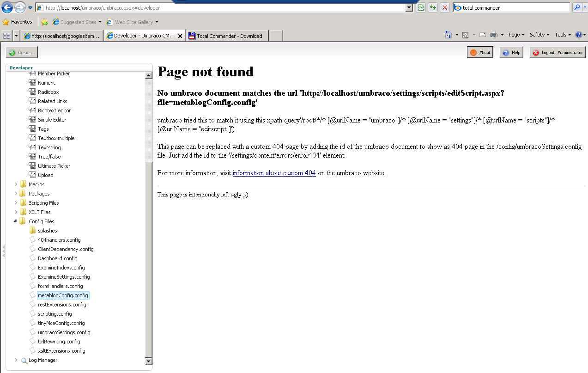Click the splashes folder icon
This screenshot has width=588, height=373.
(x=32, y=231)
